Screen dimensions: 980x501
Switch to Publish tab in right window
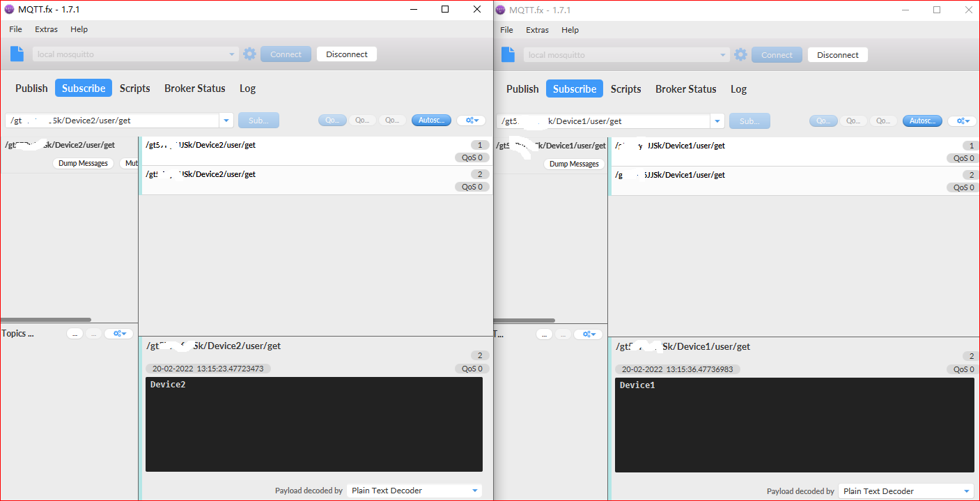pos(522,89)
